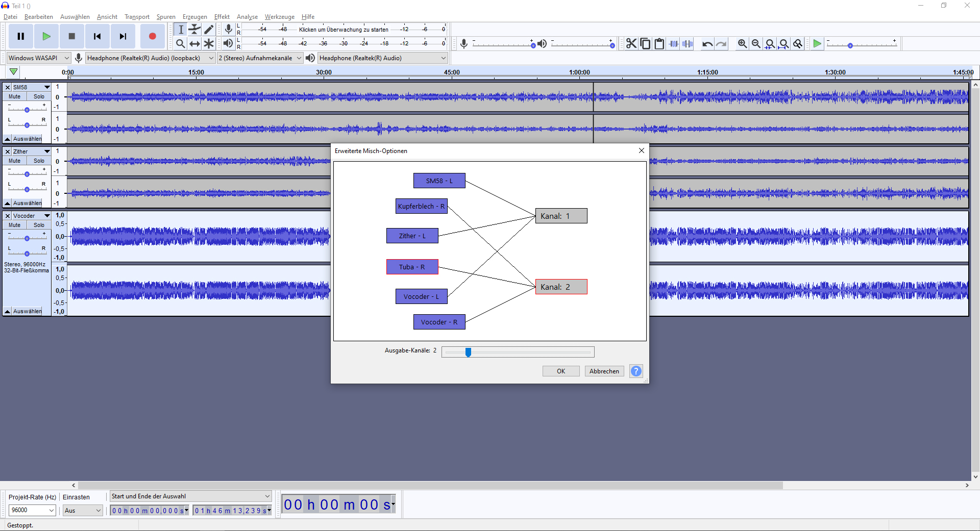Click the Zoom In magnifier icon
Viewport: 980px width, 531px height.
pyautogui.click(x=742, y=44)
